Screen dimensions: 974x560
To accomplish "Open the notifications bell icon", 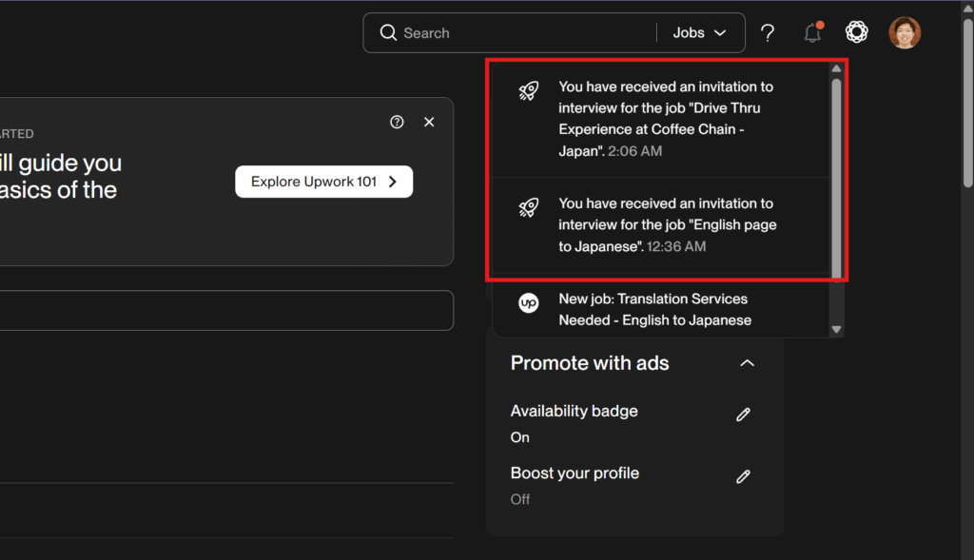I will pos(812,33).
